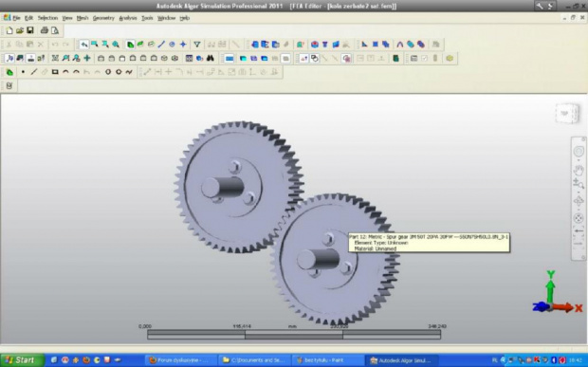Click the magnifier zoom toolbar icon
Viewport: 588px width, 367px height.
(x=116, y=45)
